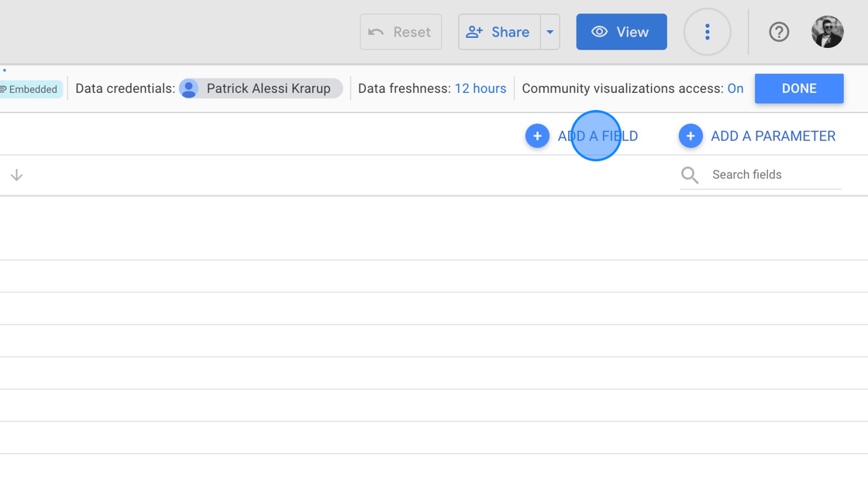Click the magnifier search icon
868x485 pixels.
coord(690,175)
